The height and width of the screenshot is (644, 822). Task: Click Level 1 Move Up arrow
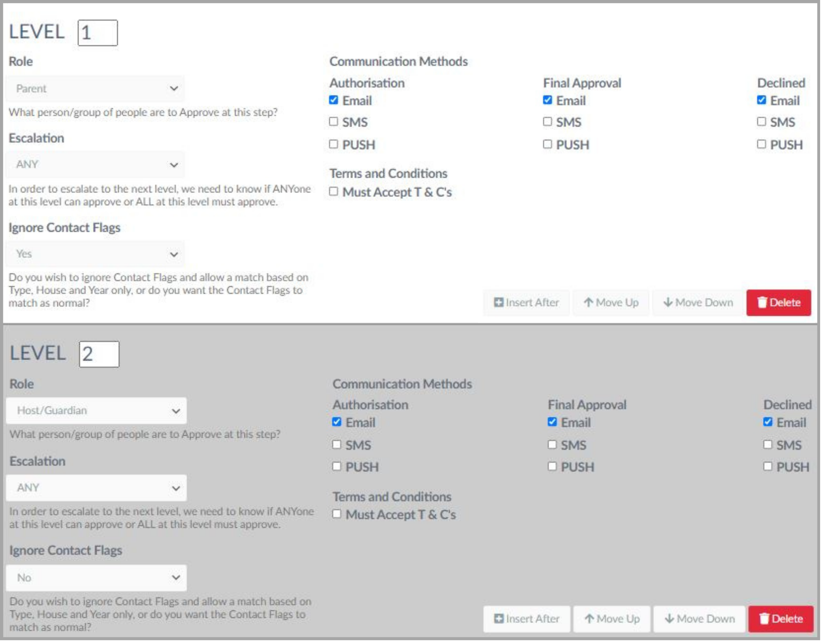[x=588, y=302]
